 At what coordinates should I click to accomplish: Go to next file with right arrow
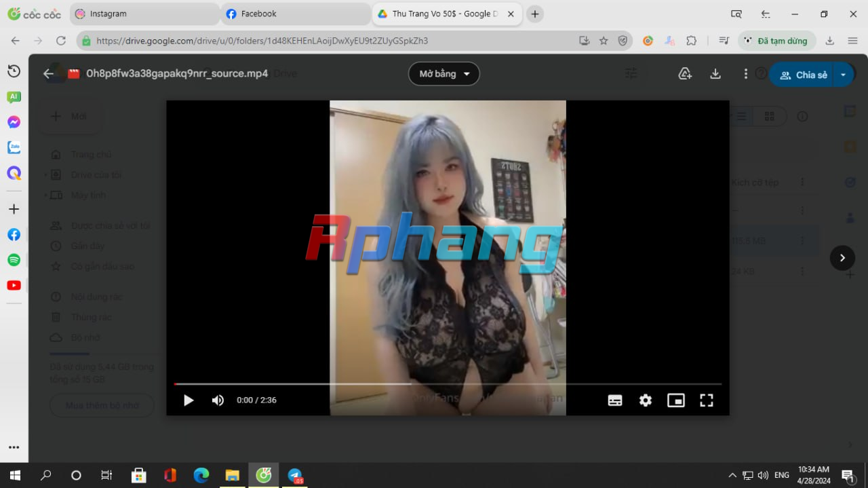[842, 258]
